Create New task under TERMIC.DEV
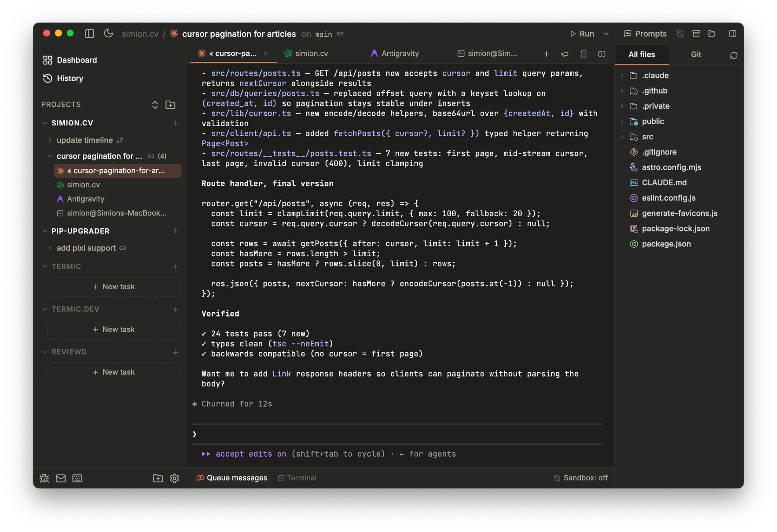Viewport: 777px width, 532px height. click(113, 329)
